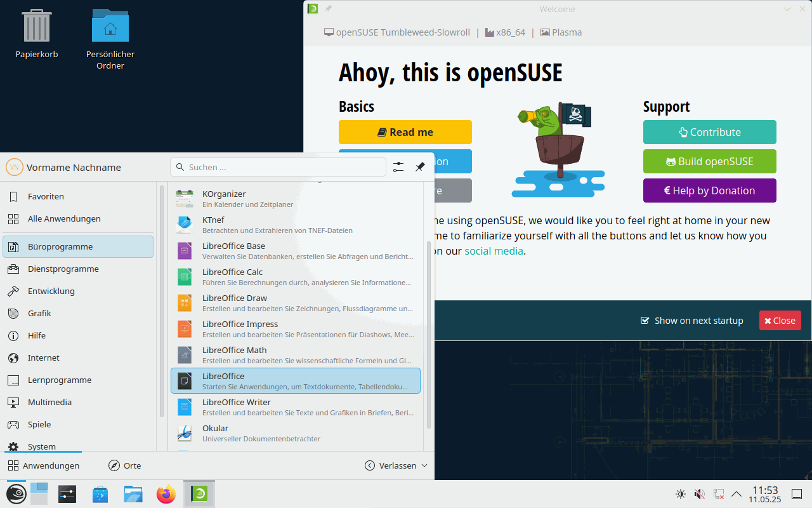Expand hidden system tray icons
This screenshot has height=508, width=812.
736,493
